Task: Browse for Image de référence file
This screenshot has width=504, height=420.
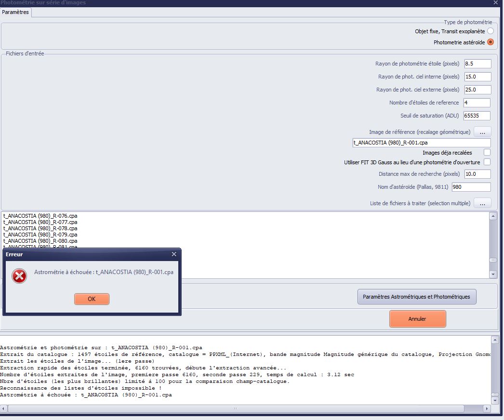Action: click(482, 131)
